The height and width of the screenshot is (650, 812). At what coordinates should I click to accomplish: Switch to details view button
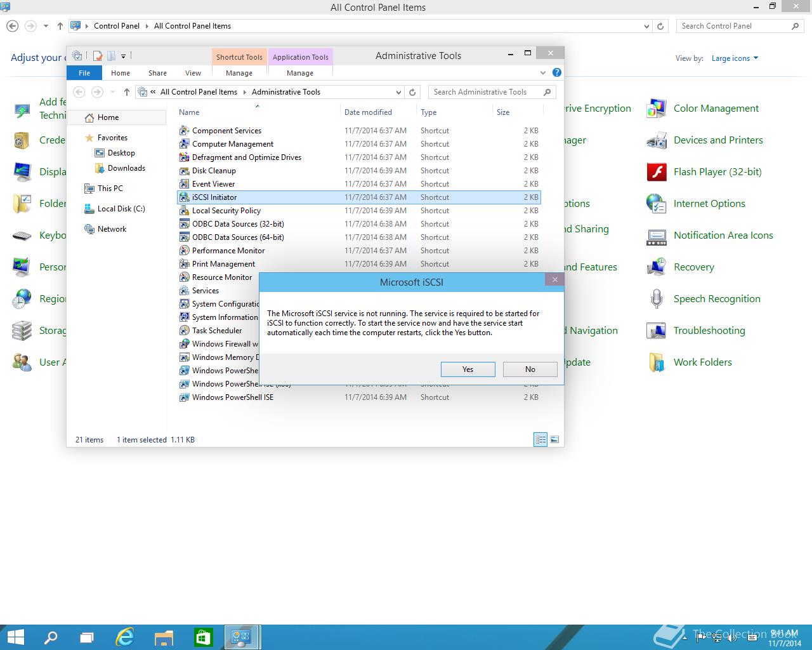540,439
